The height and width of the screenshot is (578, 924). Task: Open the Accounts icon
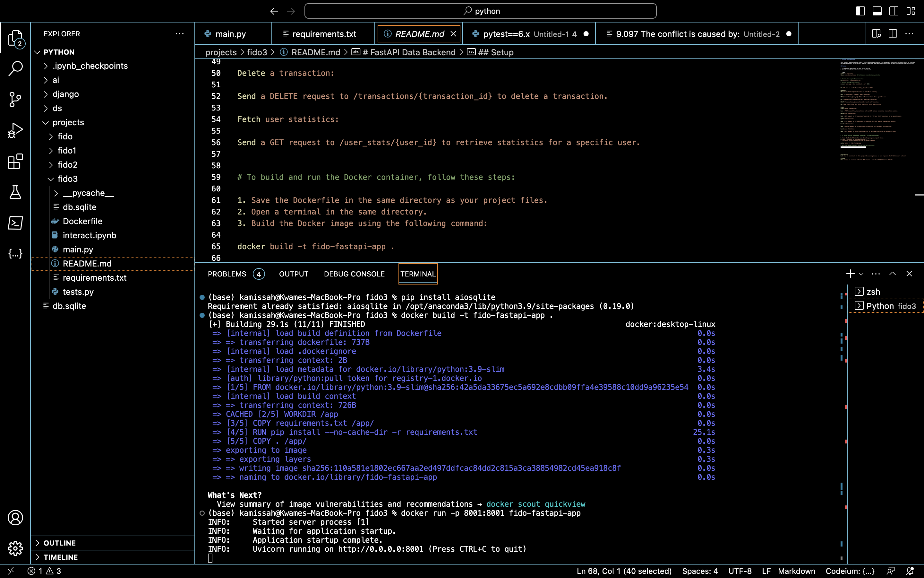15,518
